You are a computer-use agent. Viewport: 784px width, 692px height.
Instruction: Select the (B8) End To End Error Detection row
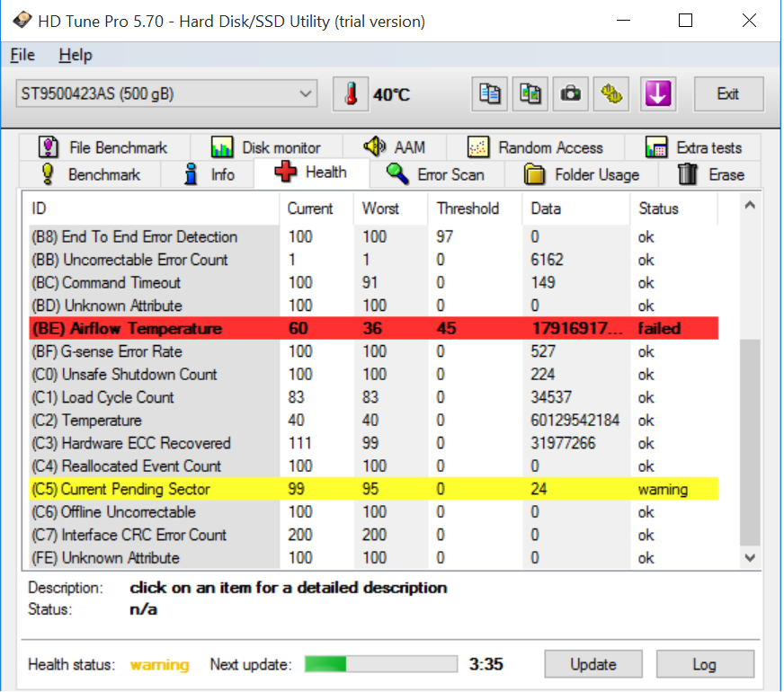(x=374, y=236)
